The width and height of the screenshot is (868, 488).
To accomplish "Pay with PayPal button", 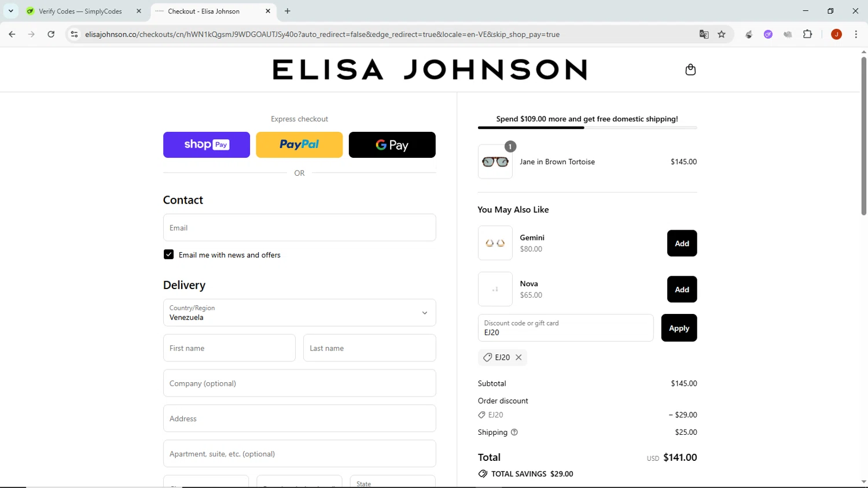I will [299, 145].
